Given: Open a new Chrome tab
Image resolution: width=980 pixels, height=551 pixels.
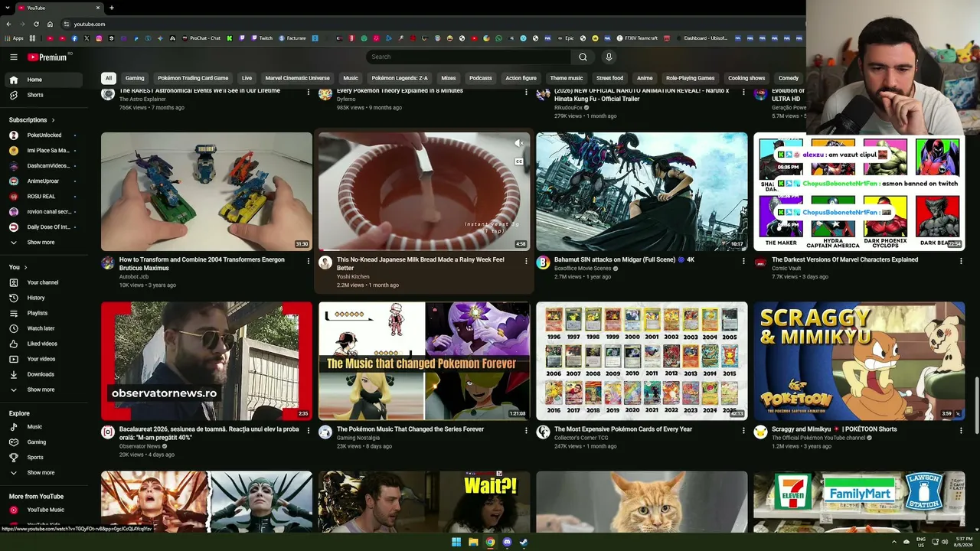Looking at the screenshot, I should click(x=112, y=8).
